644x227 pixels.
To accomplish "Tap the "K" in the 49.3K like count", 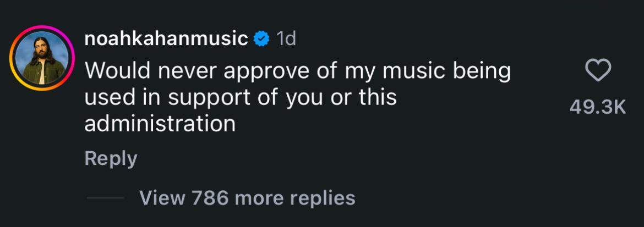I will 620,108.
